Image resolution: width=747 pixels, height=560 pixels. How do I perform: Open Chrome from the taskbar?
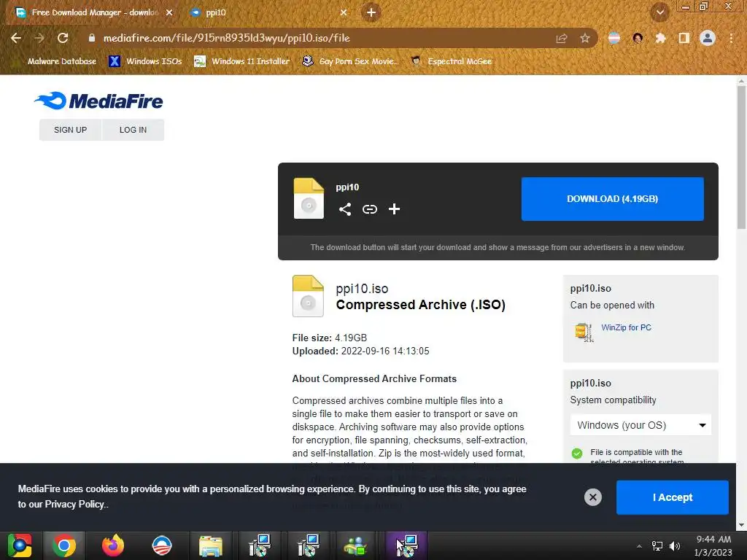tap(64, 545)
